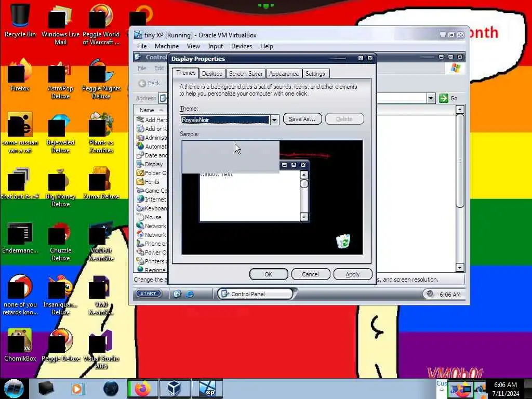
Task: Click the OK button
Action: (269, 274)
